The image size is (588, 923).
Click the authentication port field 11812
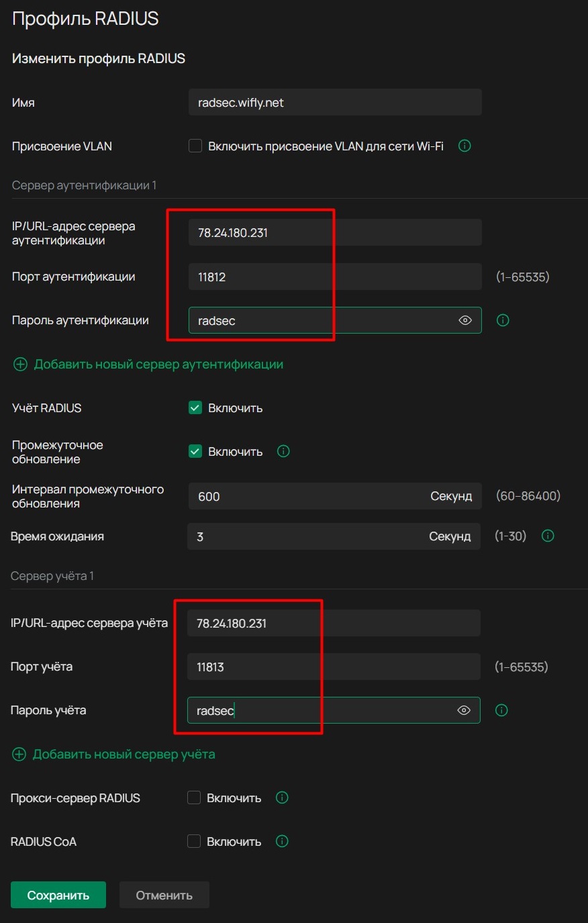(334, 277)
